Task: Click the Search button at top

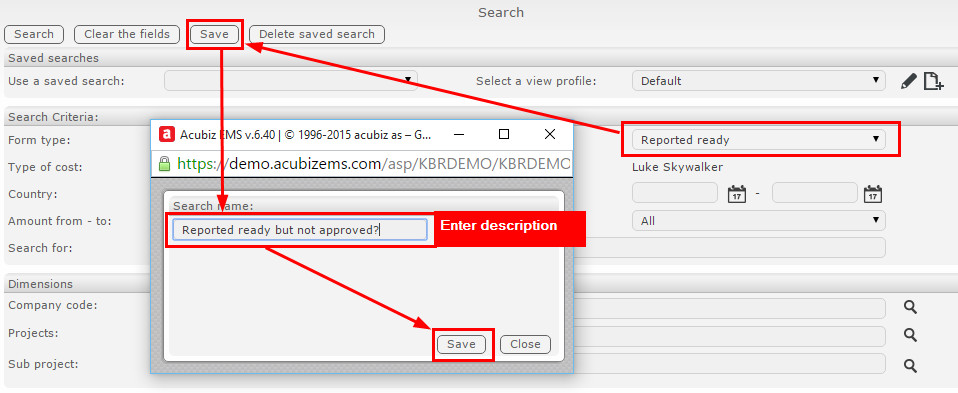Action: 34,34
